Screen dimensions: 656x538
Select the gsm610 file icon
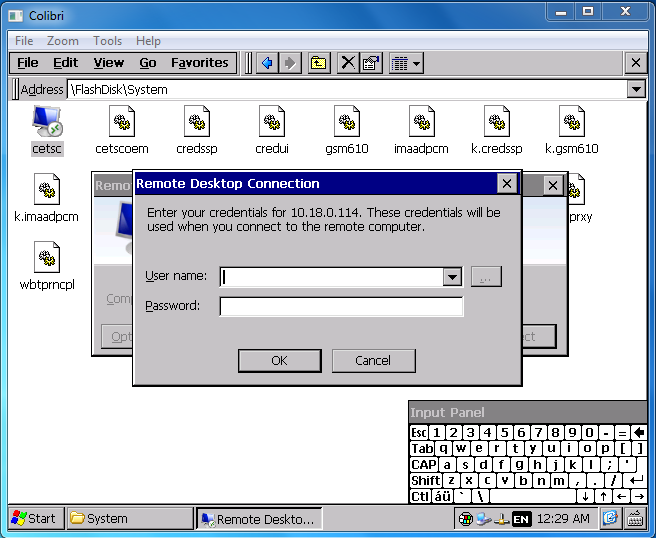[347, 130]
